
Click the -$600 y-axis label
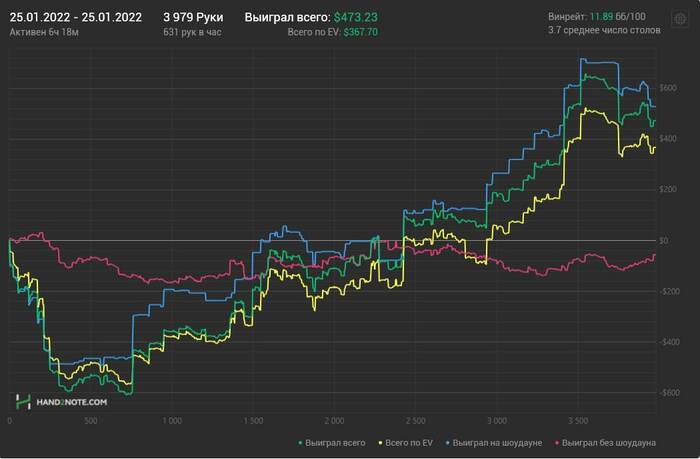[x=669, y=393]
